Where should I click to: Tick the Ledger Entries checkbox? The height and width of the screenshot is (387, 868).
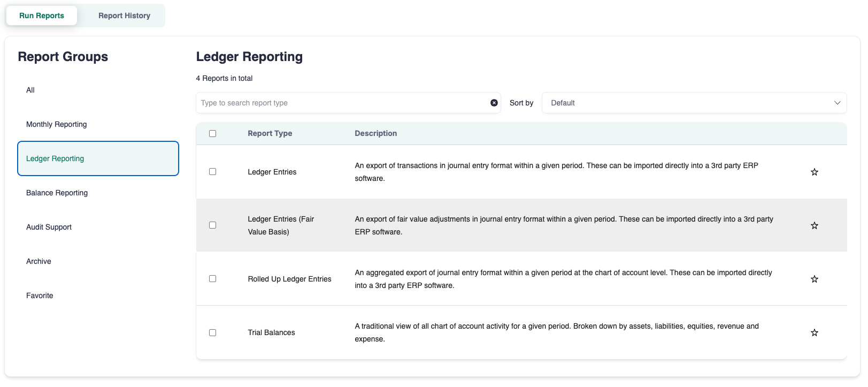coord(212,172)
